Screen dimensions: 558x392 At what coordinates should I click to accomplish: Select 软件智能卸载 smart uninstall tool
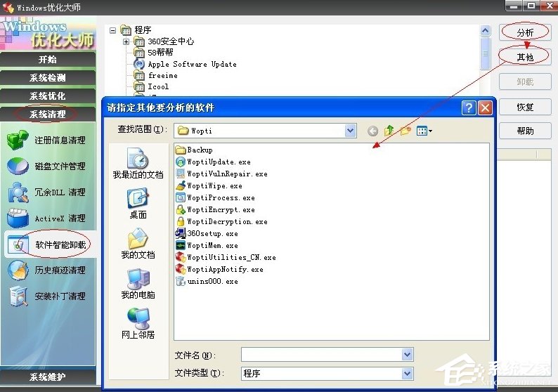point(48,244)
